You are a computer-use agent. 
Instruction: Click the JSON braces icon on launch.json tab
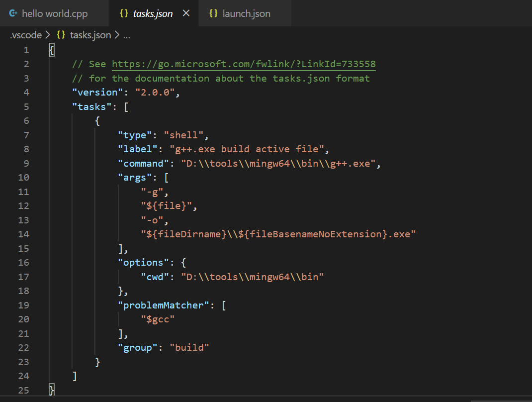tap(213, 13)
